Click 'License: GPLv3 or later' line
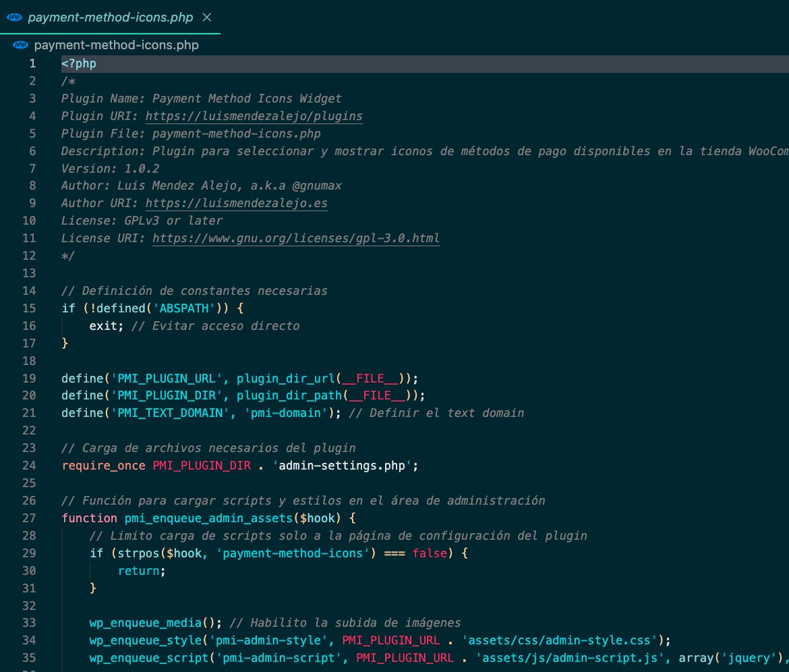The image size is (789, 672). (x=142, y=221)
